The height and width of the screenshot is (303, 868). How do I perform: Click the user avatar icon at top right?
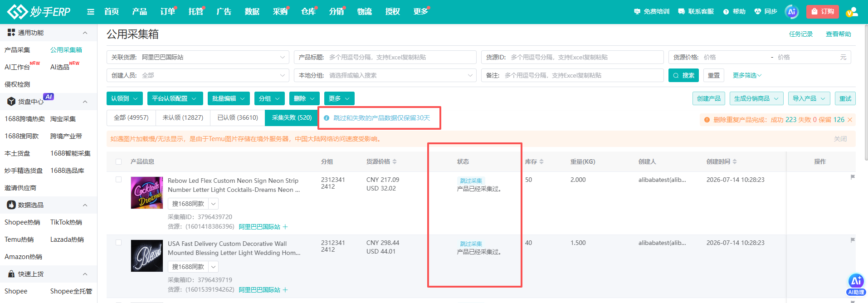pos(852,12)
